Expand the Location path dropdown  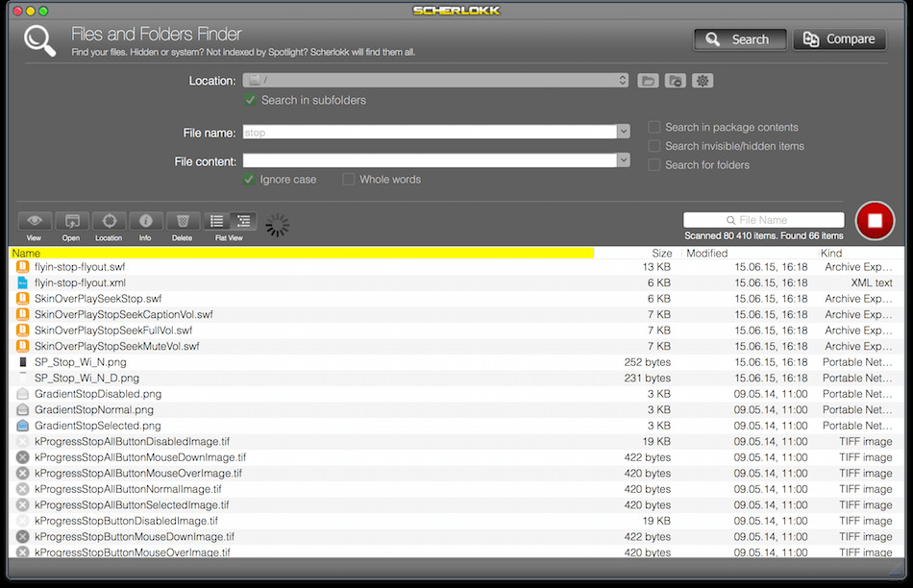tap(623, 81)
